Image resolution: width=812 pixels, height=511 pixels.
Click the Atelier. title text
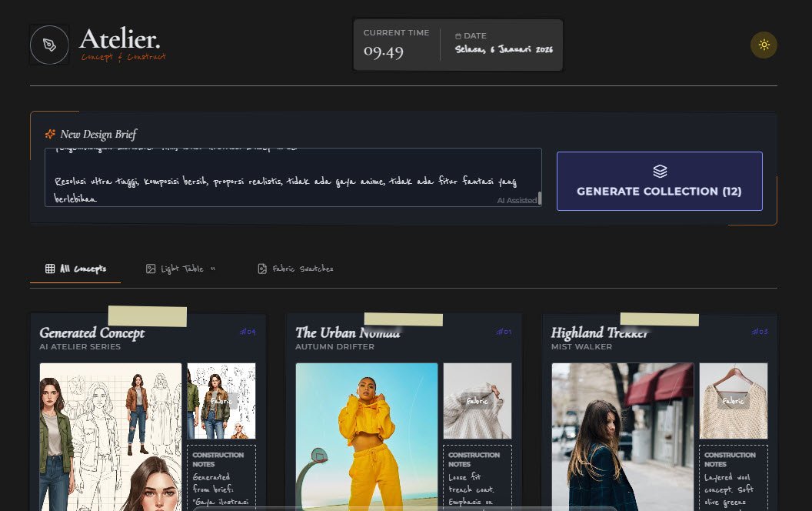point(120,39)
